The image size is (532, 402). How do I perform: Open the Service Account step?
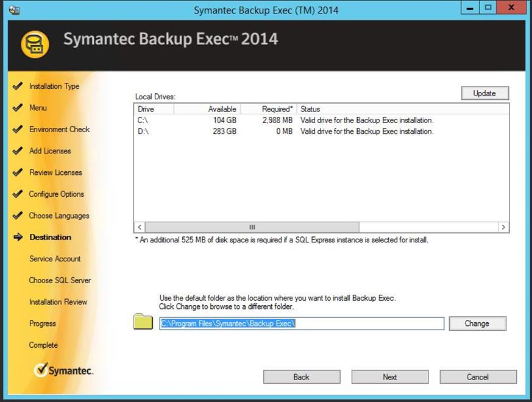(x=55, y=259)
